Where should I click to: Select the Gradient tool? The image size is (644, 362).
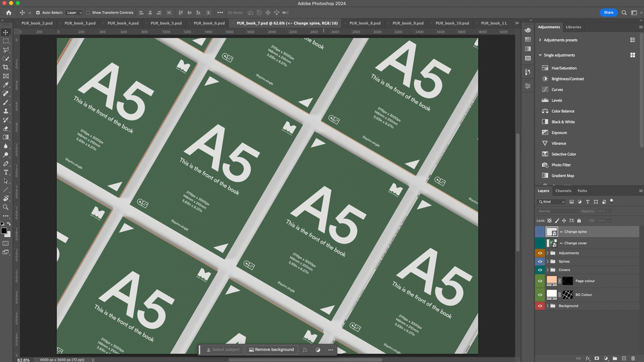[x=6, y=137]
